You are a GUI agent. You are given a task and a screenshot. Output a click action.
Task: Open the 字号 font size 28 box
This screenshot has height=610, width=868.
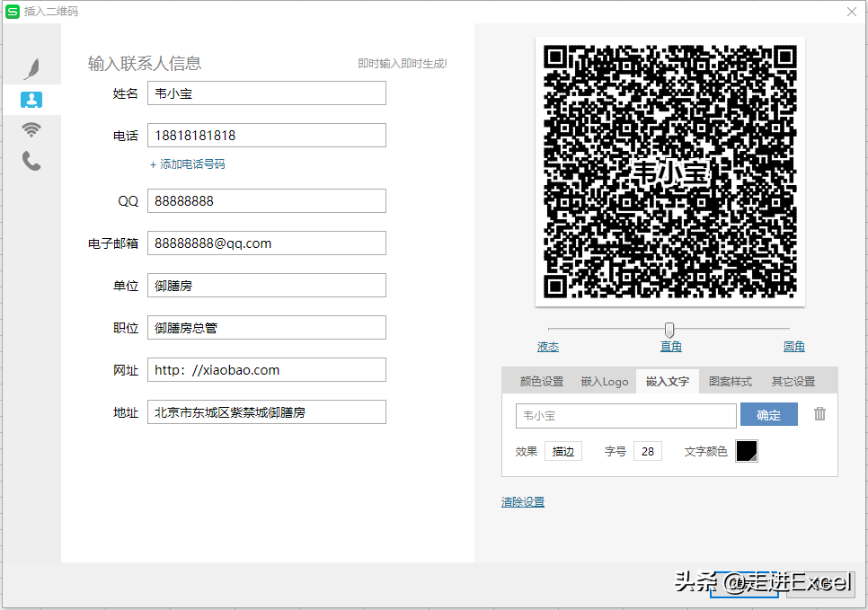coord(648,451)
